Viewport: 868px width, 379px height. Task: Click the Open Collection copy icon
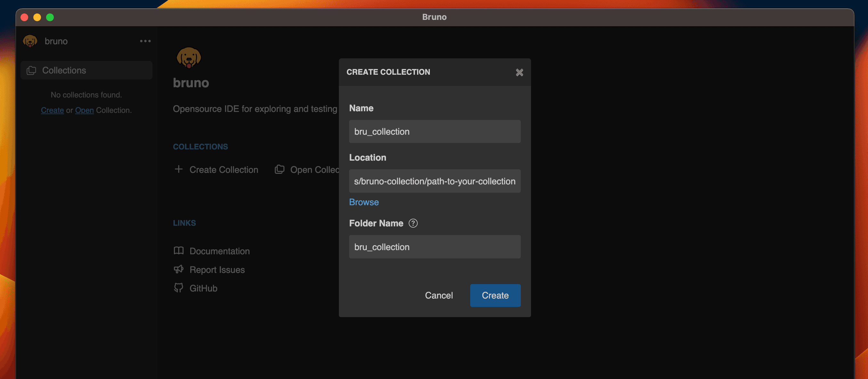[x=280, y=169]
